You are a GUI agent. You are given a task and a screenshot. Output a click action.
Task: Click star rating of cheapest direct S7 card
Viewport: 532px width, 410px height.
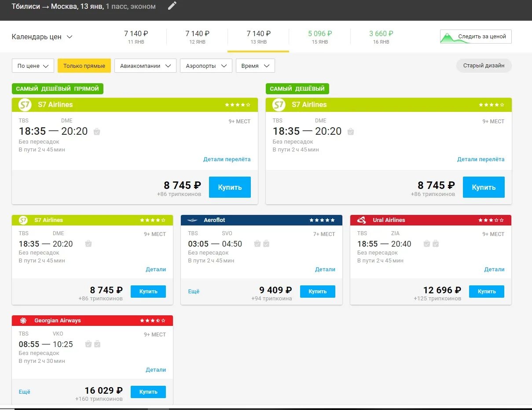pyautogui.click(x=238, y=105)
